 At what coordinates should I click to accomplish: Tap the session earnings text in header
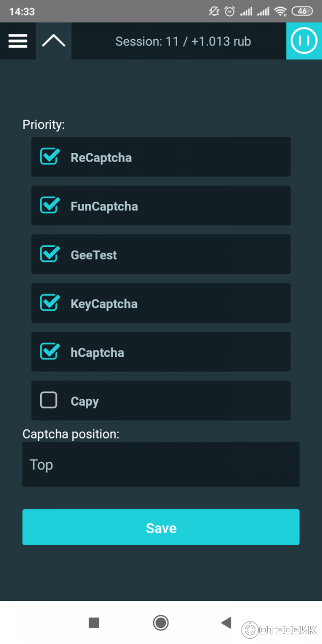pyautogui.click(x=183, y=41)
